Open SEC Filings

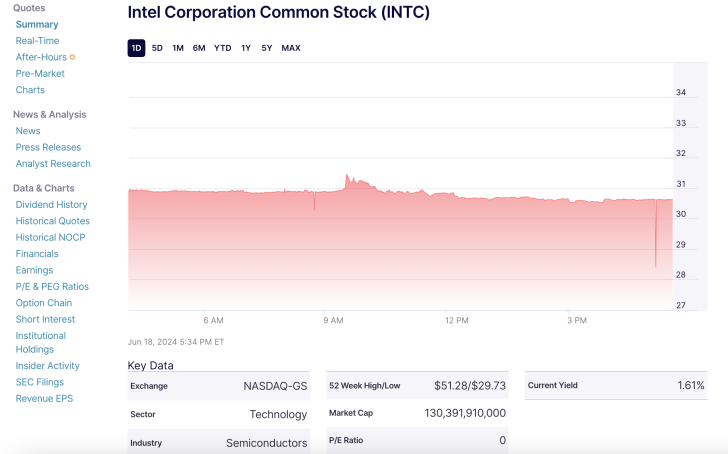40,382
